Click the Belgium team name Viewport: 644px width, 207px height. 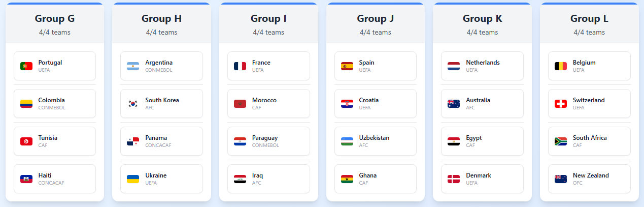[584, 63]
